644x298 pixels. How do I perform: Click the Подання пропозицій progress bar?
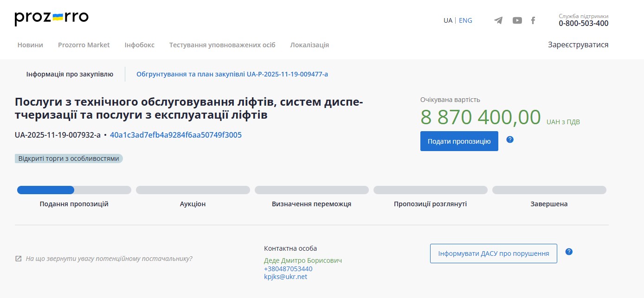[x=74, y=190]
